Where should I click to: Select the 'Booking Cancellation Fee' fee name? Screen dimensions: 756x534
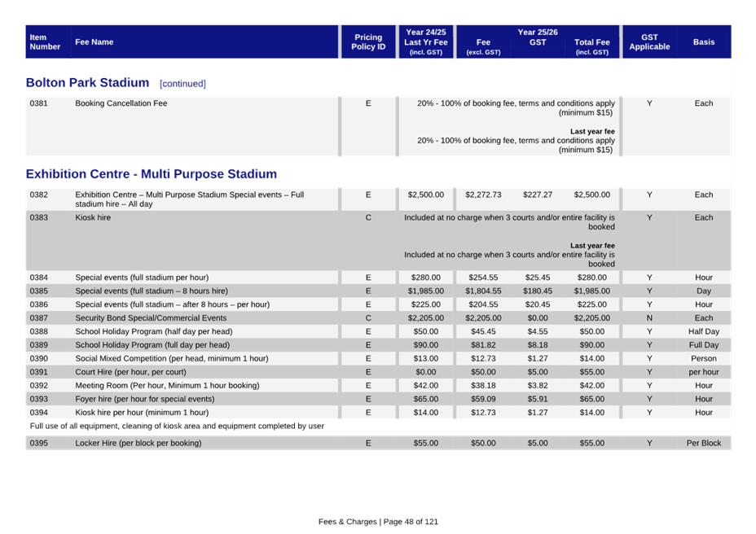(x=121, y=103)
